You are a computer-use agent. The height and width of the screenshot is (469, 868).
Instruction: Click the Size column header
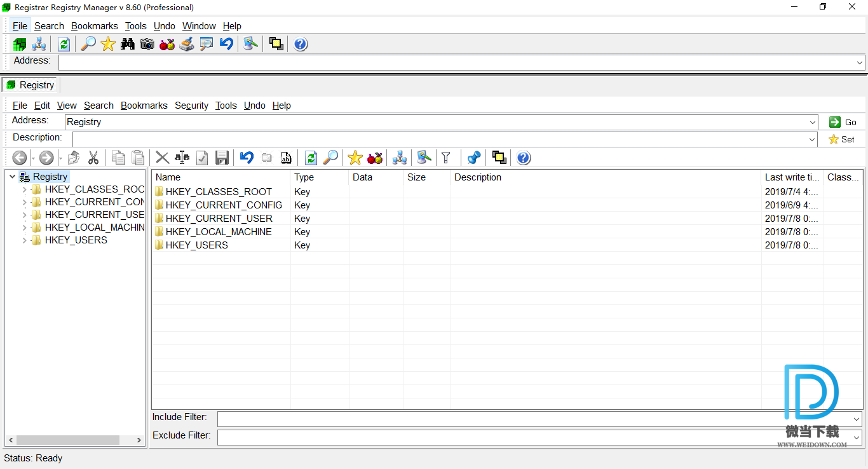(427, 177)
